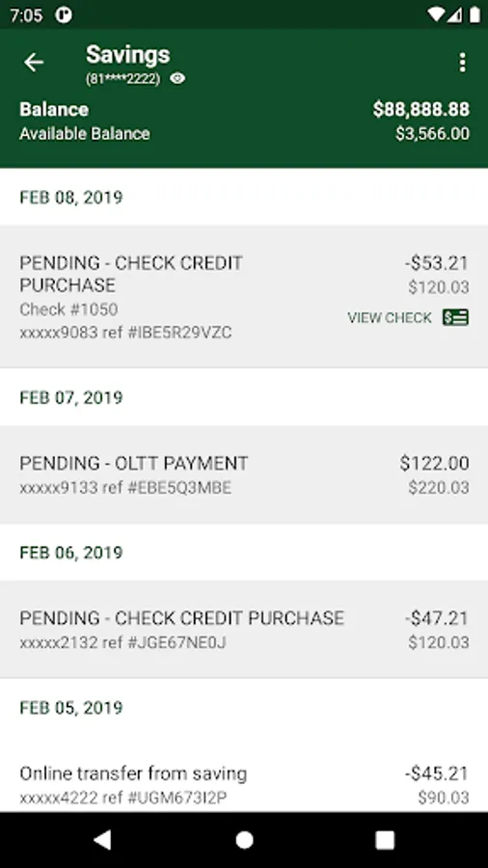The width and height of the screenshot is (488, 868).
Task: Tap the Check #1050 label
Action: tap(68, 309)
